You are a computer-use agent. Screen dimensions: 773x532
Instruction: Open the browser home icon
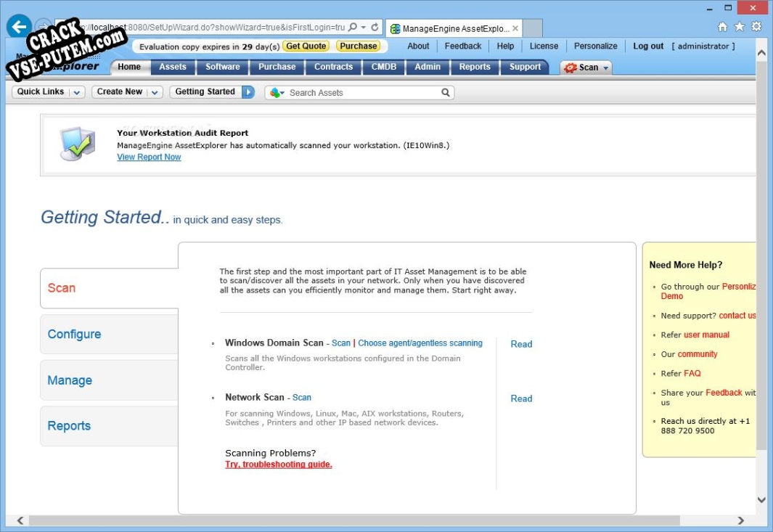pos(722,27)
